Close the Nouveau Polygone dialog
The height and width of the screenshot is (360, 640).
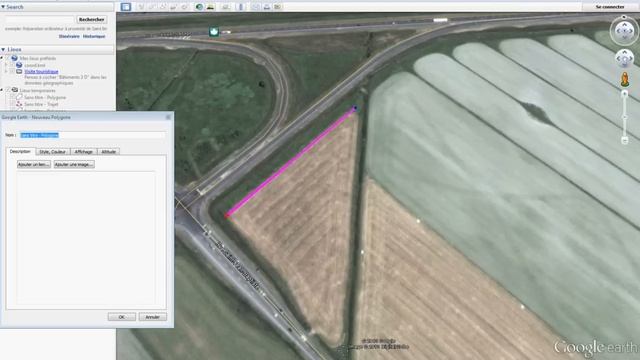[168, 117]
